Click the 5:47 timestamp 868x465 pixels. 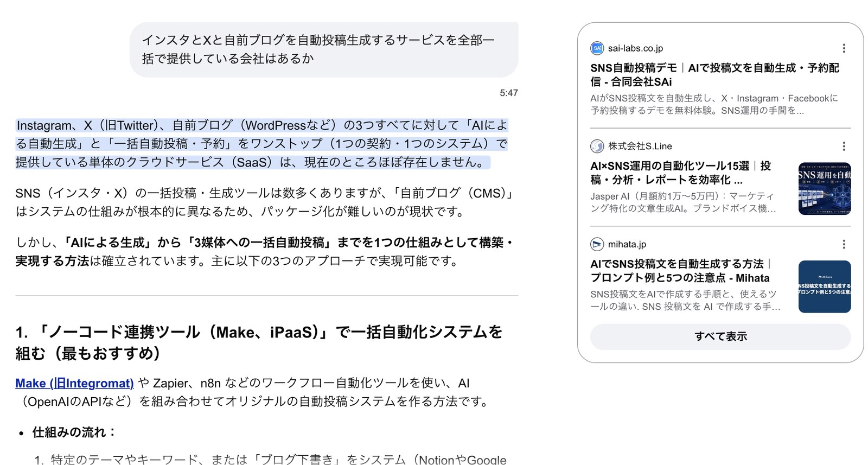pyautogui.click(x=509, y=93)
